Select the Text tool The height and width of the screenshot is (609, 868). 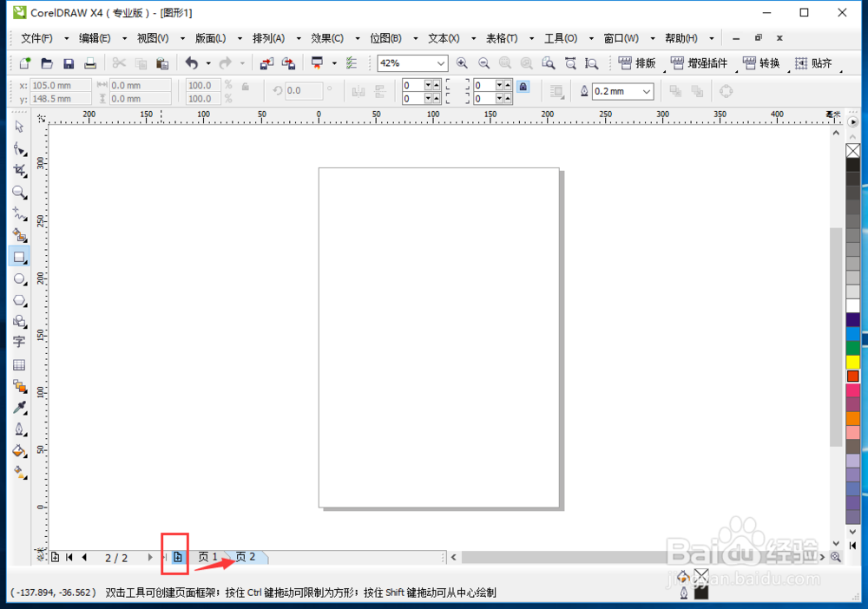click(x=19, y=343)
